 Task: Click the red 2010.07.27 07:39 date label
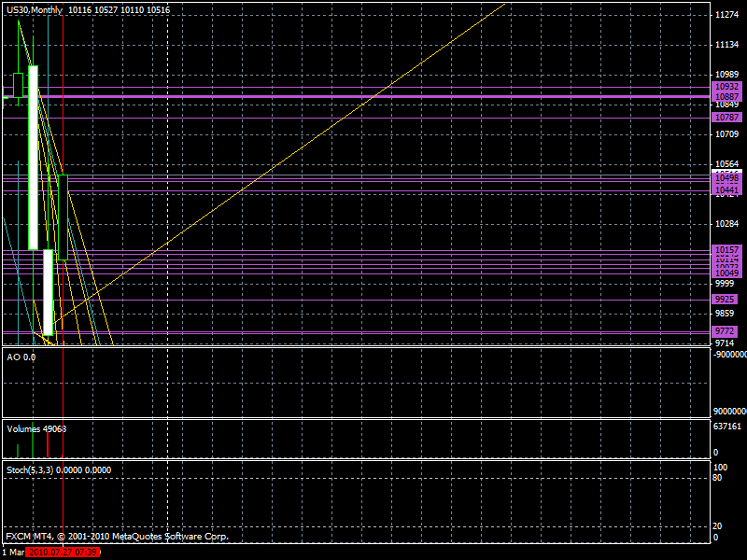(x=63, y=553)
